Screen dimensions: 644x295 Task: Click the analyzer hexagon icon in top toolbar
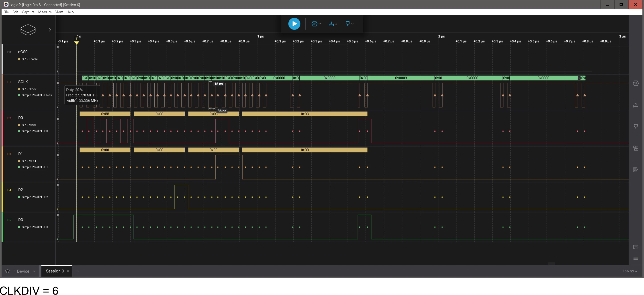pyautogui.click(x=314, y=24)
